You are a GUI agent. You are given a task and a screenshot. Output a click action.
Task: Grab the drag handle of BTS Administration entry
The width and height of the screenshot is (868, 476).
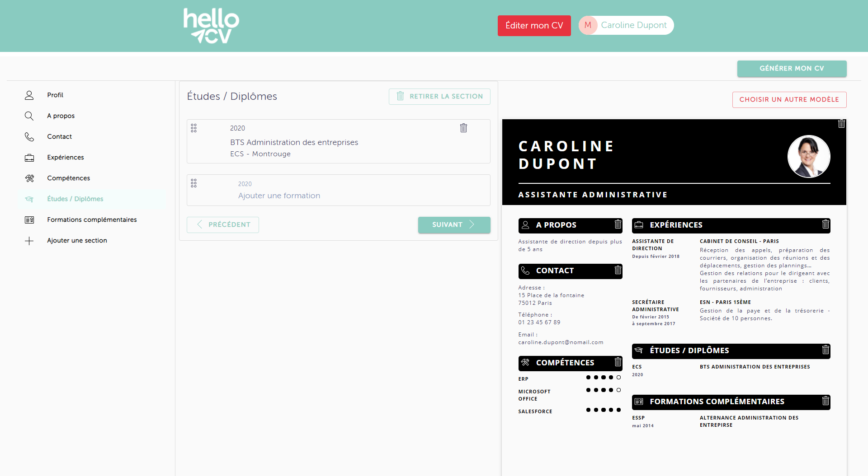click(194, 128)
